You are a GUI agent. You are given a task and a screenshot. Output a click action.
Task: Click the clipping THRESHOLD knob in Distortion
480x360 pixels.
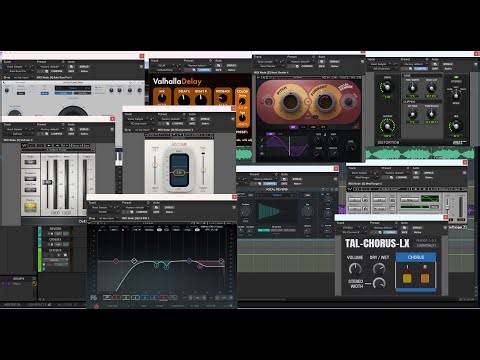click(431, 114)
